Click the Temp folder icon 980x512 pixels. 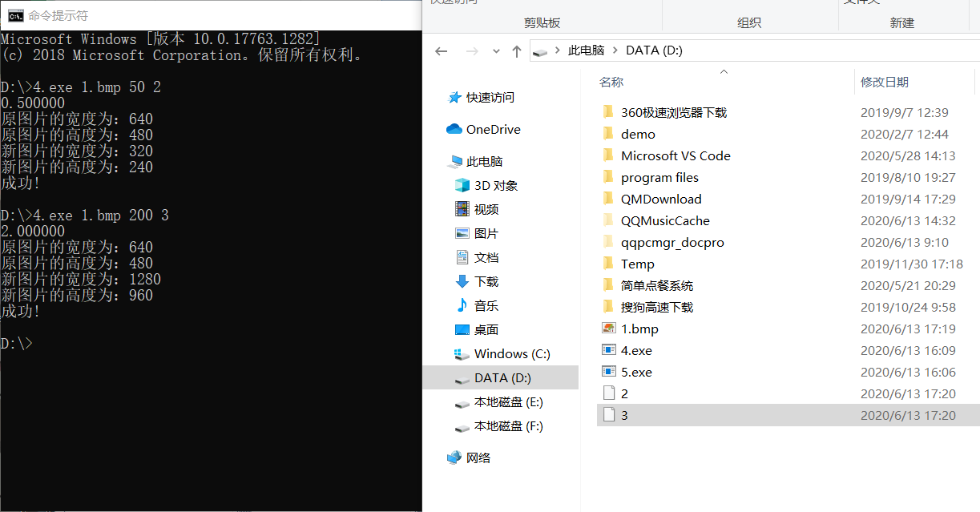point(608,264)
